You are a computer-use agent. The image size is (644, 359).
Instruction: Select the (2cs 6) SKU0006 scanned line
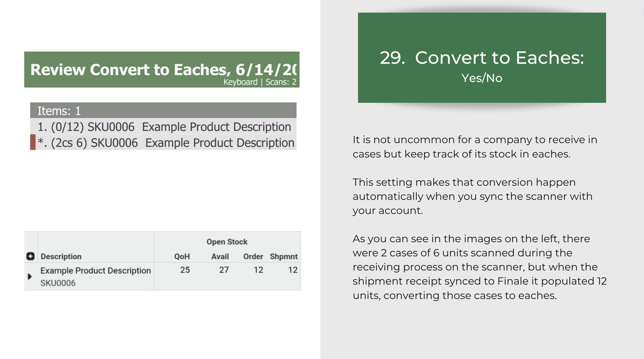coord(163,142)
